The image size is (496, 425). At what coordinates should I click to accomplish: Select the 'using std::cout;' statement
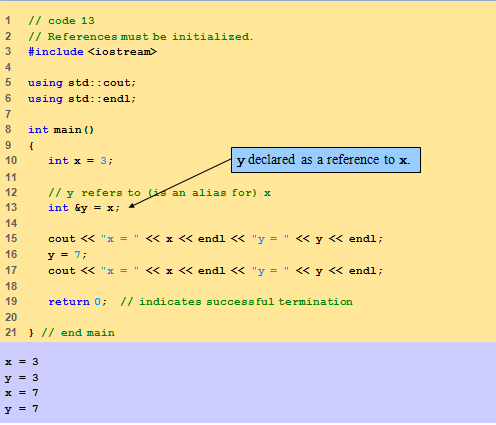tap(82, 83)
